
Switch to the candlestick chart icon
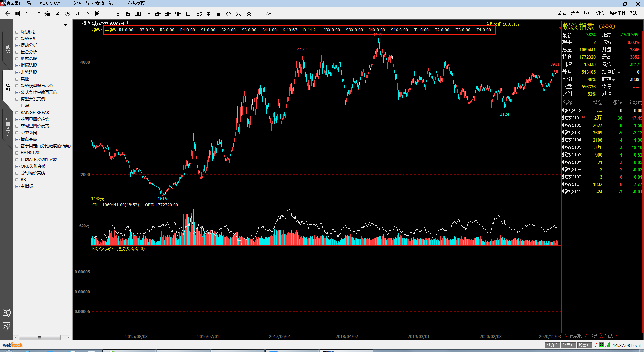38,14
